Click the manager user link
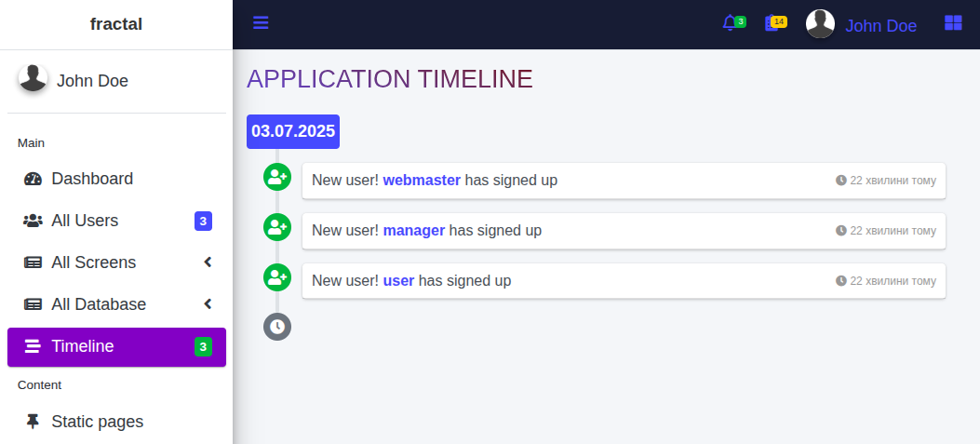 pos(414,230)
